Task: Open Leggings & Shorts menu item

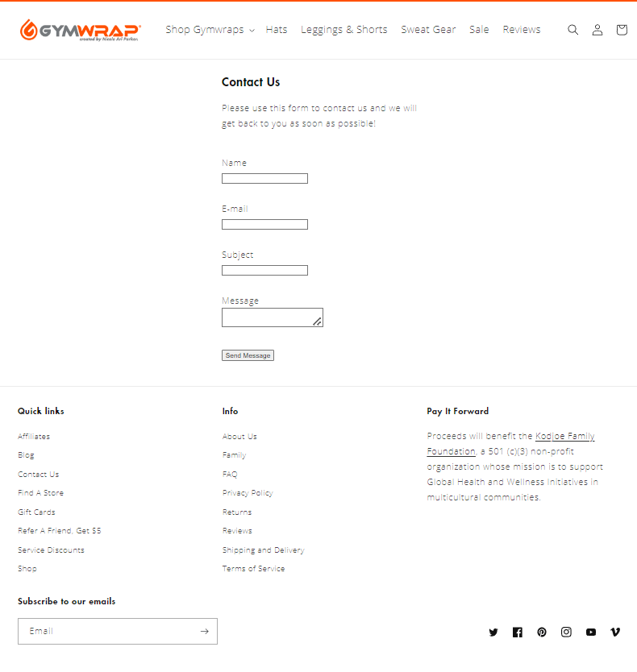Action: (344, 30)
